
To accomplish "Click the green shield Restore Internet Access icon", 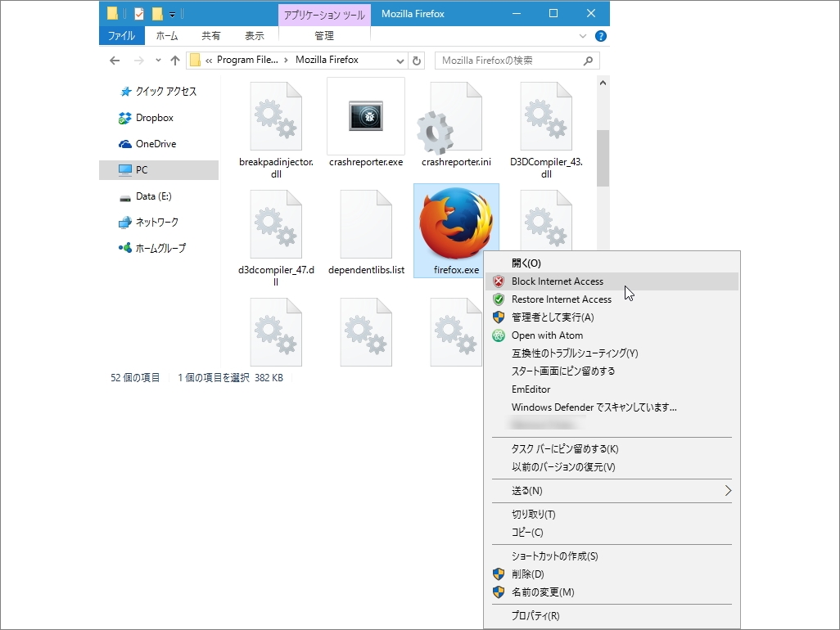I will 499,299.
